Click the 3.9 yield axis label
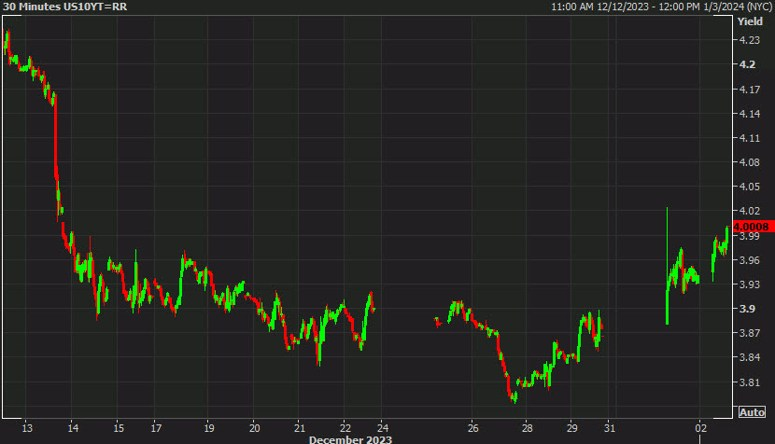This screenshot has height=444, width=775. 747,309
